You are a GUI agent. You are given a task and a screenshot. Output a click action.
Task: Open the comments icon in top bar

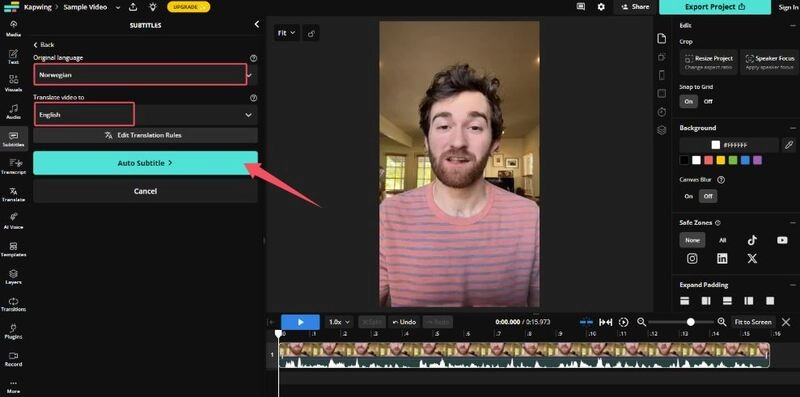point(581,7)
